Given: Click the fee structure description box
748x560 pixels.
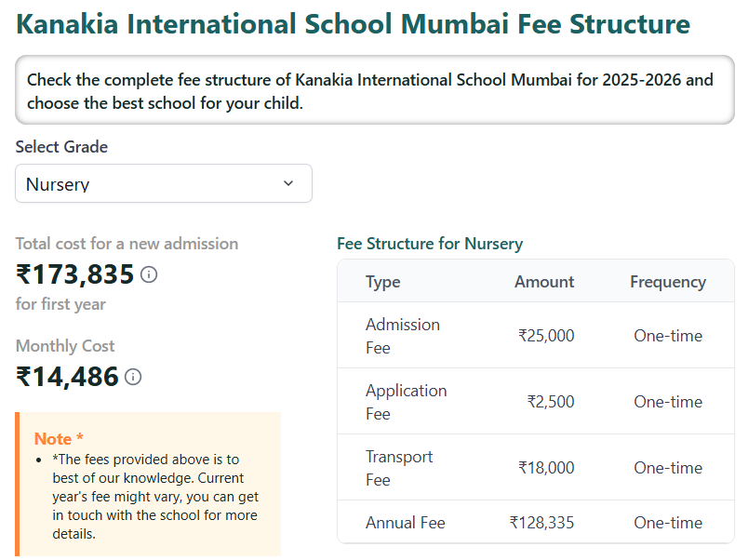Looking at the screenshot, I should (x=374, y=91).
